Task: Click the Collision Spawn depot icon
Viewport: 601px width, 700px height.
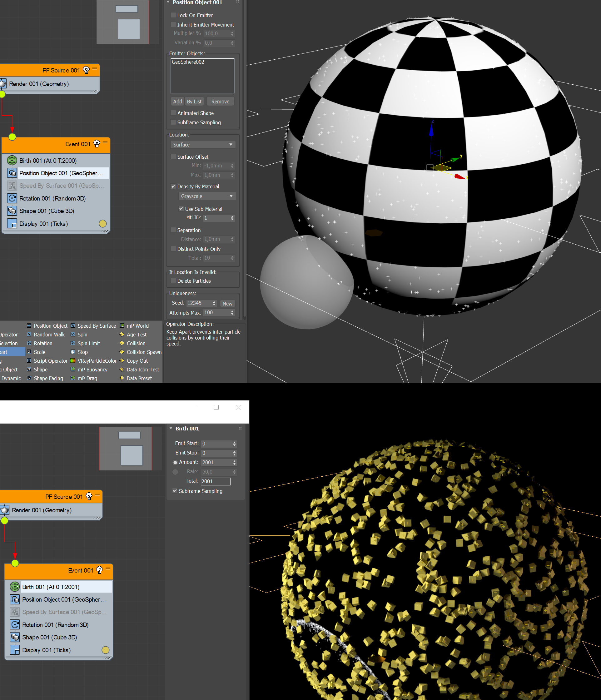Action: [x=122, y=352]
